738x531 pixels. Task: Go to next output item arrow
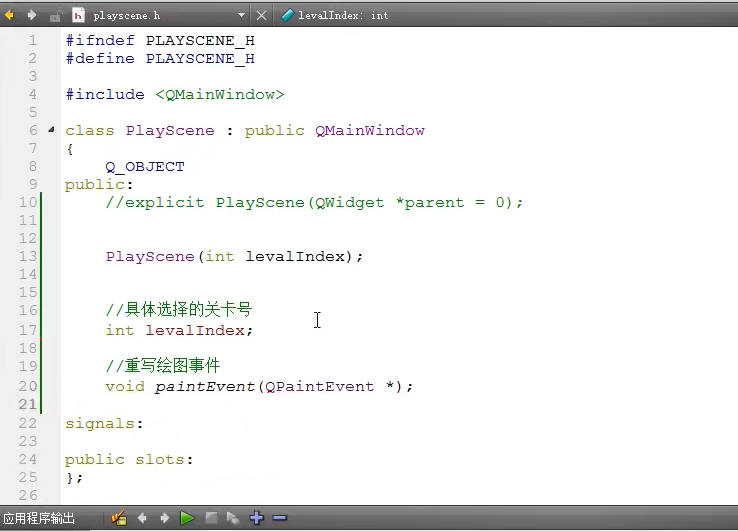164,518
